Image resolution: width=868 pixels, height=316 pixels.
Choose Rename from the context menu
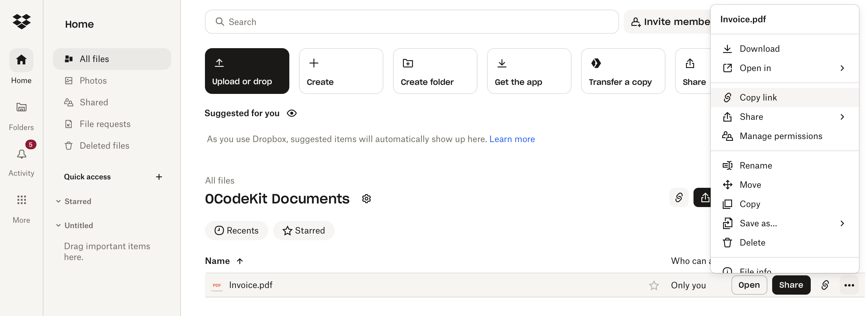(x=784, y=166)
